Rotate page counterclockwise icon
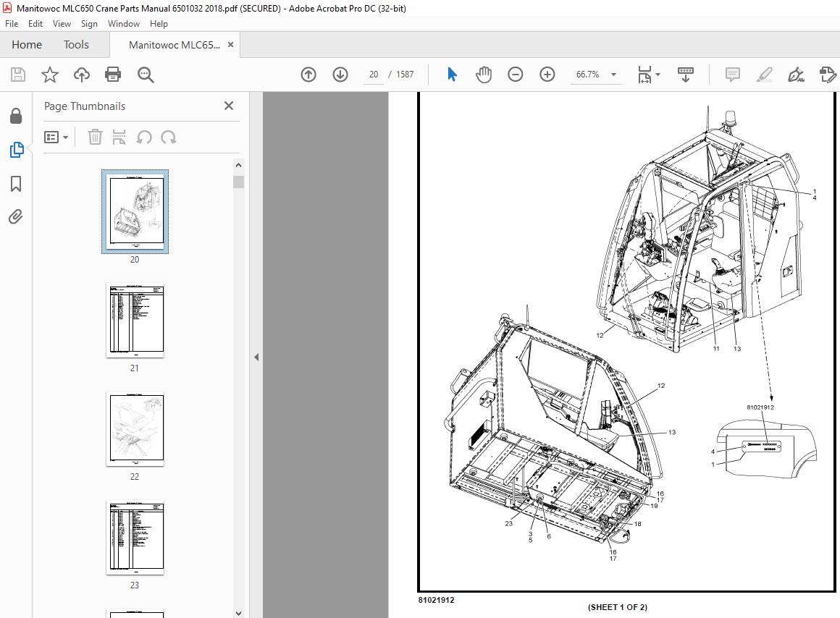Screen dimensions: 840x618 click(x=144, y=137)
